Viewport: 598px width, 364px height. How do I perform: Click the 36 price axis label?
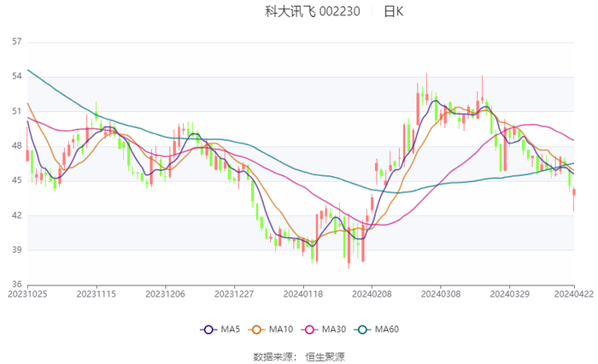pyautogui.click(x=16, y=285)
